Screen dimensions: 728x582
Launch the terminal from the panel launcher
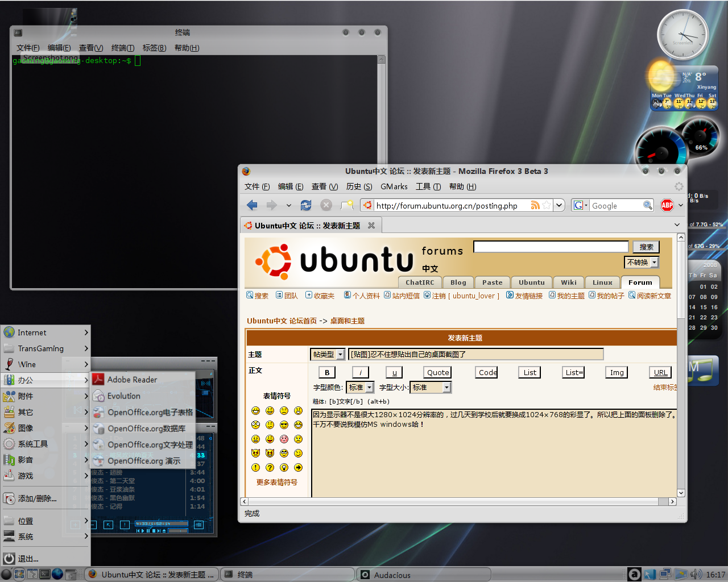[x=45, y=574]
